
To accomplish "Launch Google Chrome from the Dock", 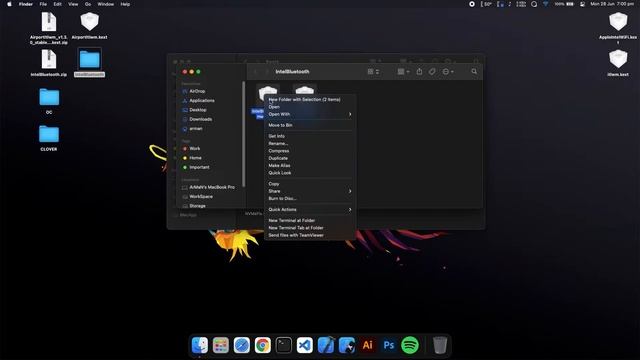I will [x=263, y=345].
